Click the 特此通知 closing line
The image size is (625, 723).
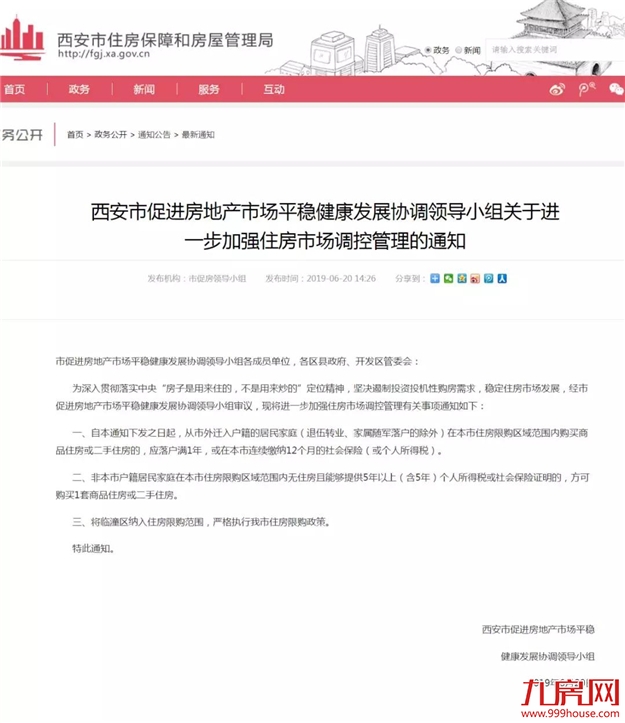click(x=94, y=549)
